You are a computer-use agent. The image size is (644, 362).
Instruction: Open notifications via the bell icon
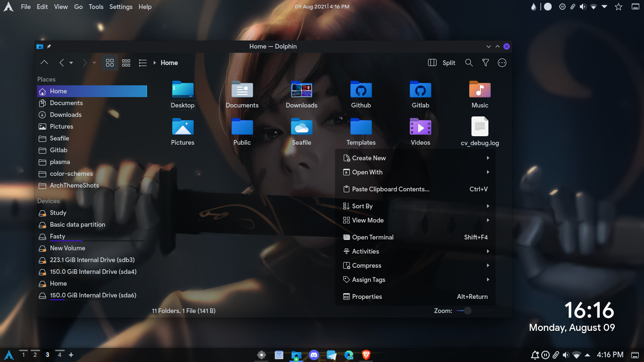pos(535,355)
